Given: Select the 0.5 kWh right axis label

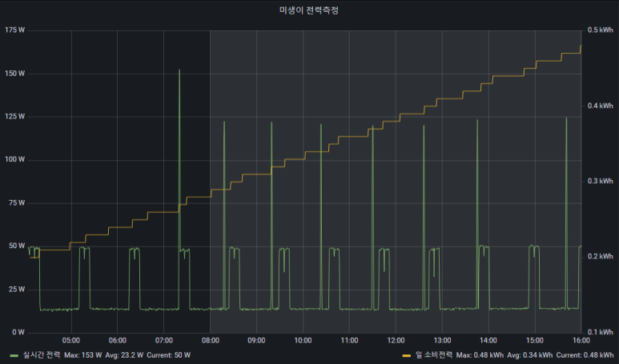Looking at the screenshot, I should 601,30.
